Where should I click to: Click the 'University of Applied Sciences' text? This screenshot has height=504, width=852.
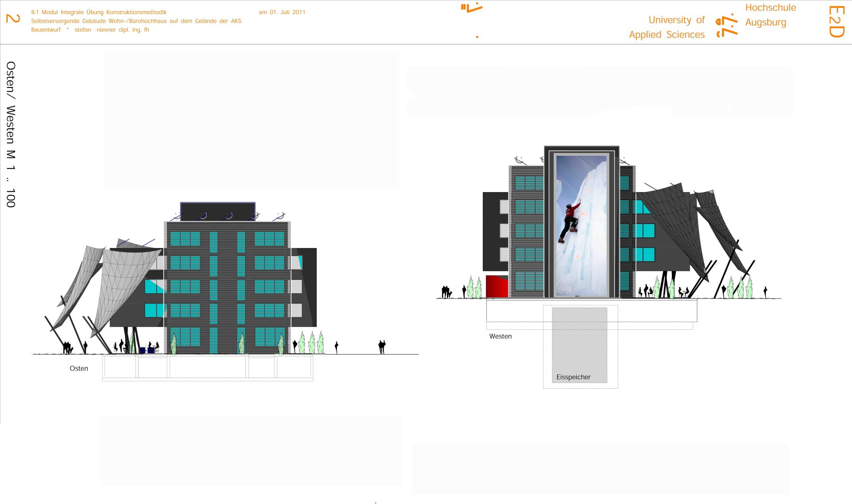coord(667,27)
